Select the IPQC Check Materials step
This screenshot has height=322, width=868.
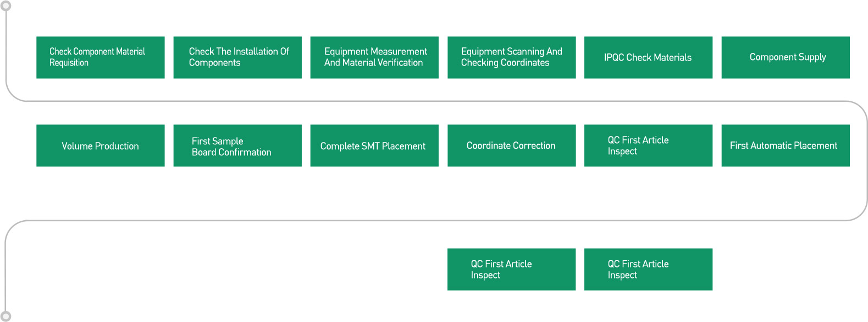point(648,57)
